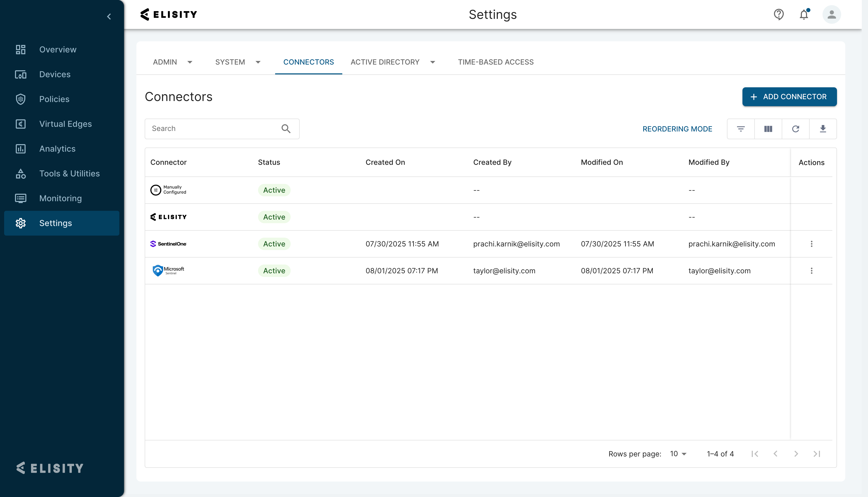The height and width of the screenshot is (497, 868).
Task: Go to previous page of table
Action: click(775, 454)
